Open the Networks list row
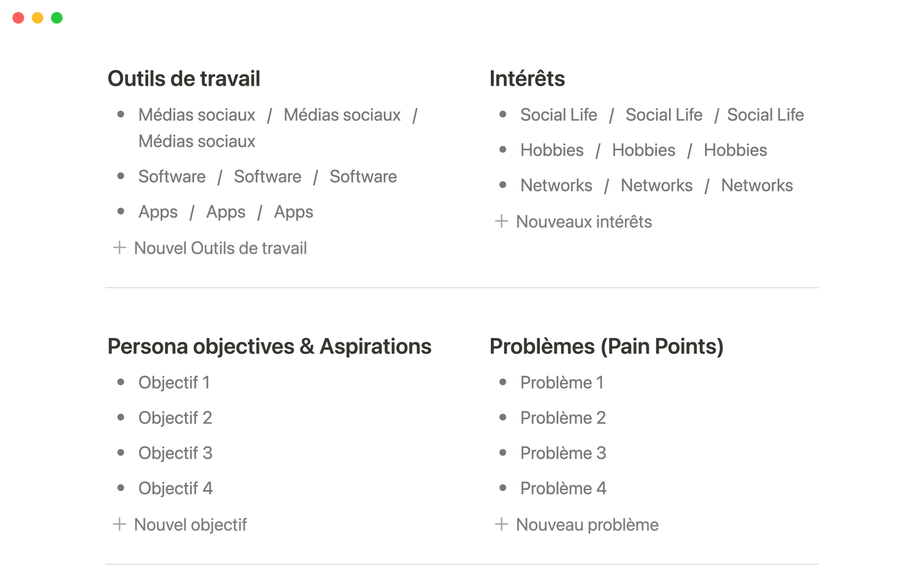 pyautogui.click(x=656, y=185)
